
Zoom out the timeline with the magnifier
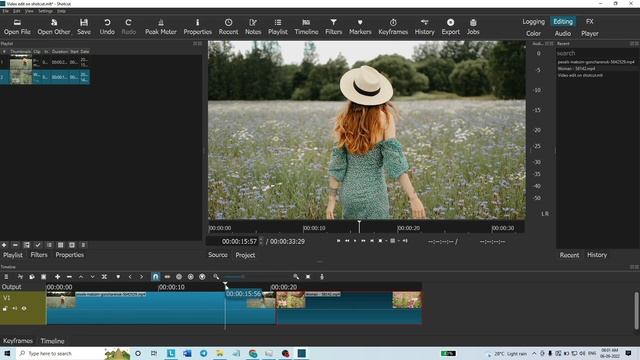pos(216,277)
